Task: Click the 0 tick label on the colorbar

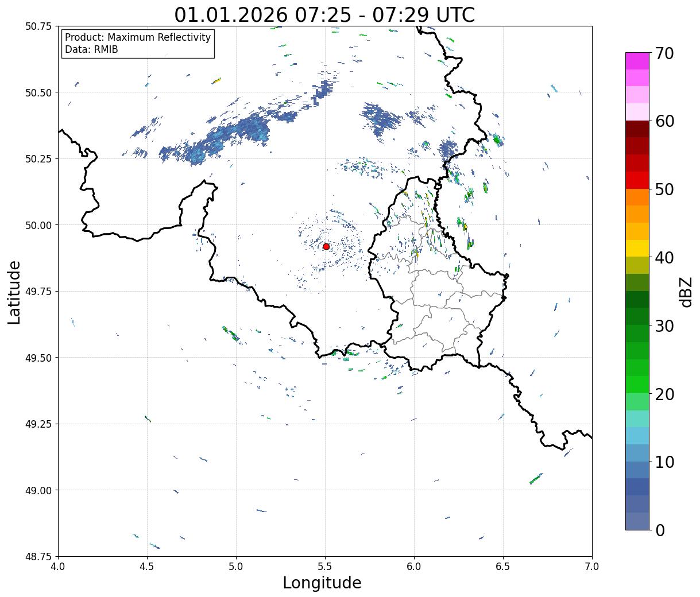Action: [x=659, y=530]
